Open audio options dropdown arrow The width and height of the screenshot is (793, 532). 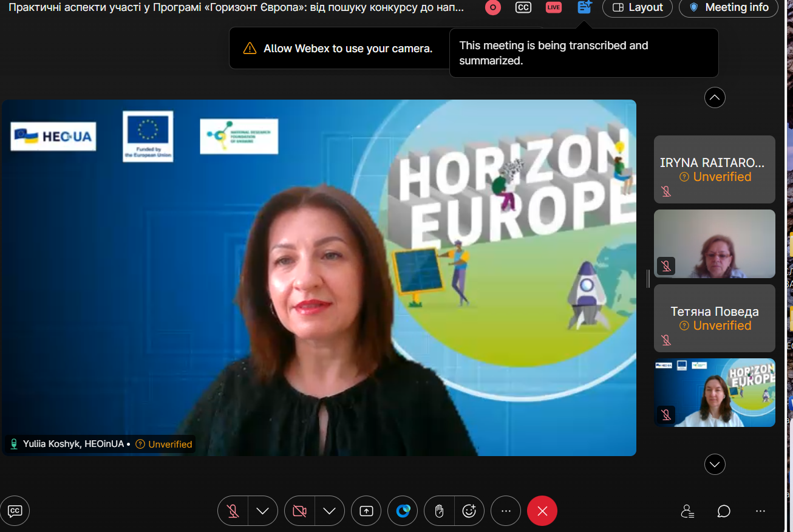pos(263,511)
